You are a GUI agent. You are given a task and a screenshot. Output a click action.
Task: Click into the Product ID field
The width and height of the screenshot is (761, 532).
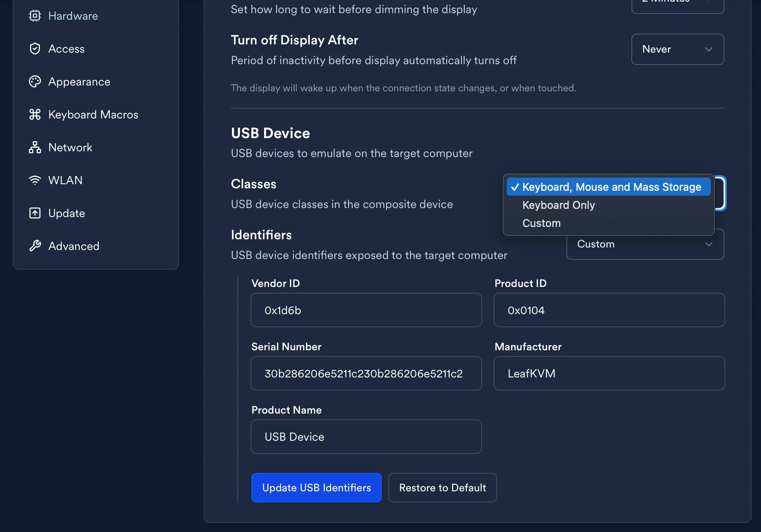click(x=609, y=310)
